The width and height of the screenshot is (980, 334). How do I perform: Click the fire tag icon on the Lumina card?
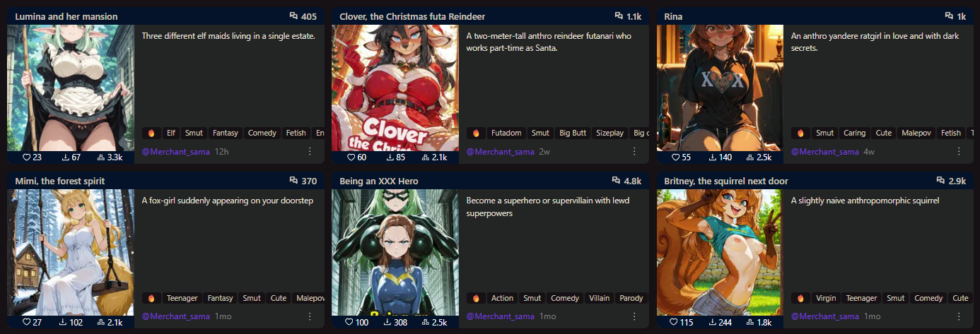pos(151,133)
